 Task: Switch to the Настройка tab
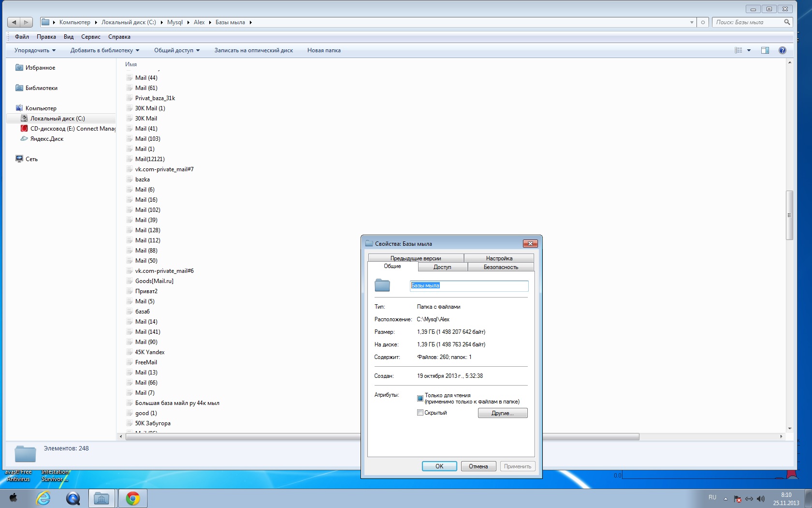(499, 258)
